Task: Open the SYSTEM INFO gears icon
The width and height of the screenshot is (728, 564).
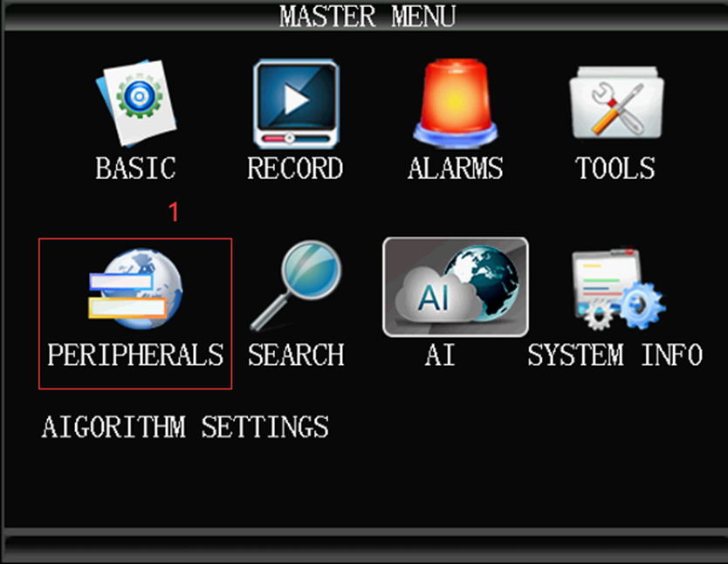Action: click(x=618, y=289)
